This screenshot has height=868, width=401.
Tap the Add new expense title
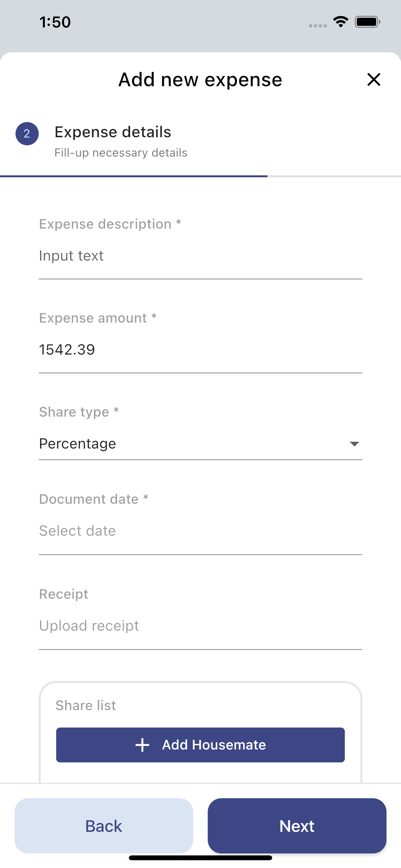click(x=200, y=80)
